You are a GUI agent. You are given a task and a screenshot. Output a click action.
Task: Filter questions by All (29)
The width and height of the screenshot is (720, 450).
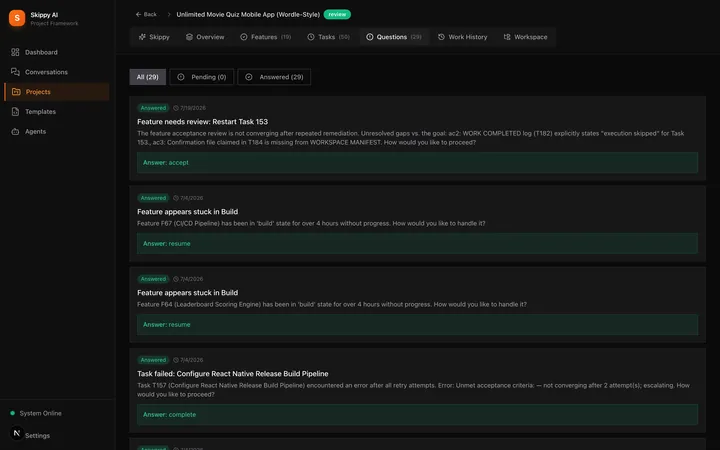(147, 77)
